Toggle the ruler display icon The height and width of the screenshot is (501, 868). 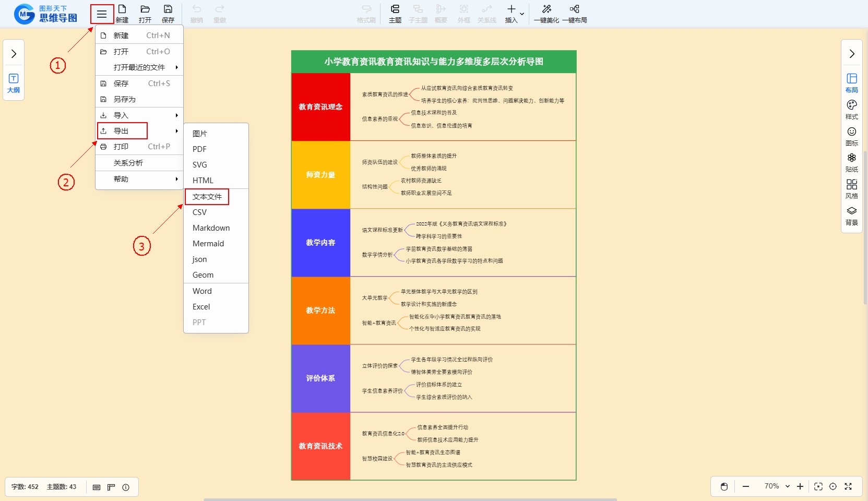pyautogui.click(x=111, y=487)
